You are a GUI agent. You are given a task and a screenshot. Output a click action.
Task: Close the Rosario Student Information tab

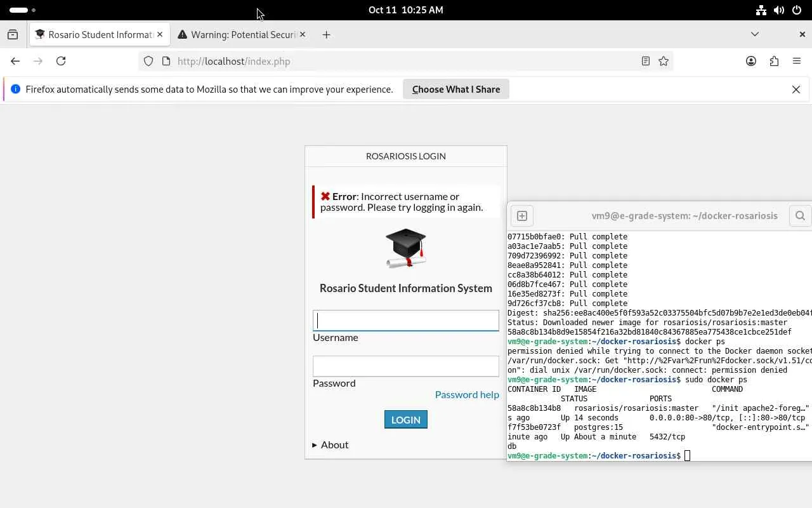pyautogui.click(x=160, y=34)
